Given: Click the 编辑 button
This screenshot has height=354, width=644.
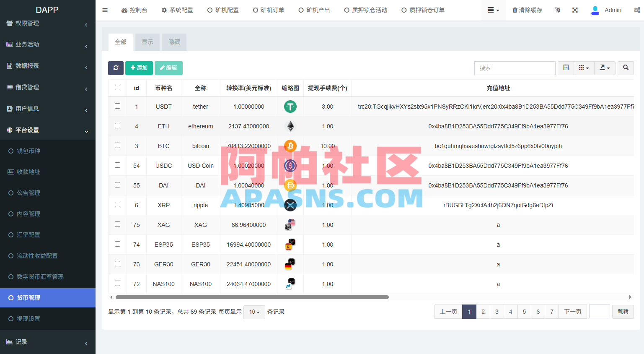Looking at the screenshot, I should [x=168, y=68].
